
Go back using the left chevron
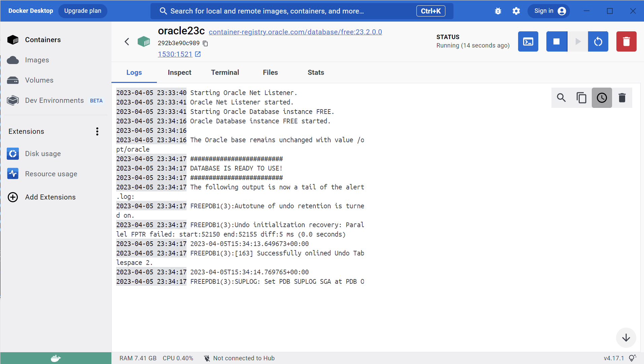point(127,41)
